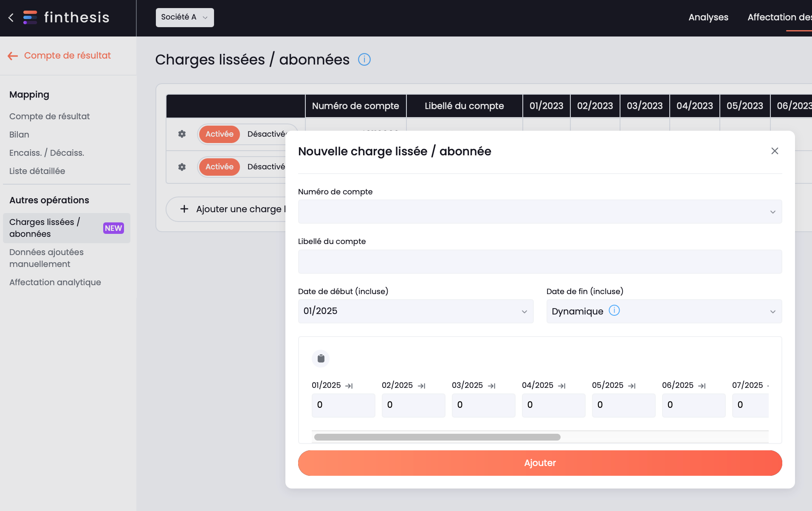Open Liste détaillée in the sidebar
This screenshot has width=812, height=511.
point(37,171)
